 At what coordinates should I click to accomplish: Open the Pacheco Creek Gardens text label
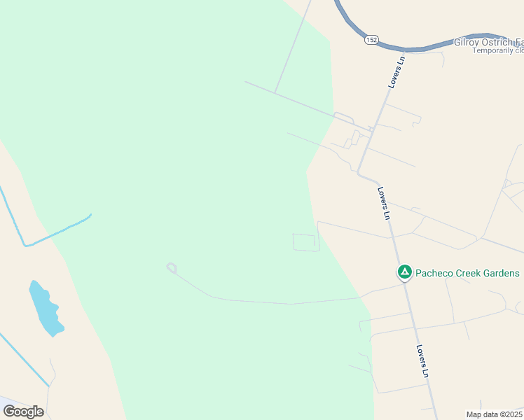click(x=467, y=273)
